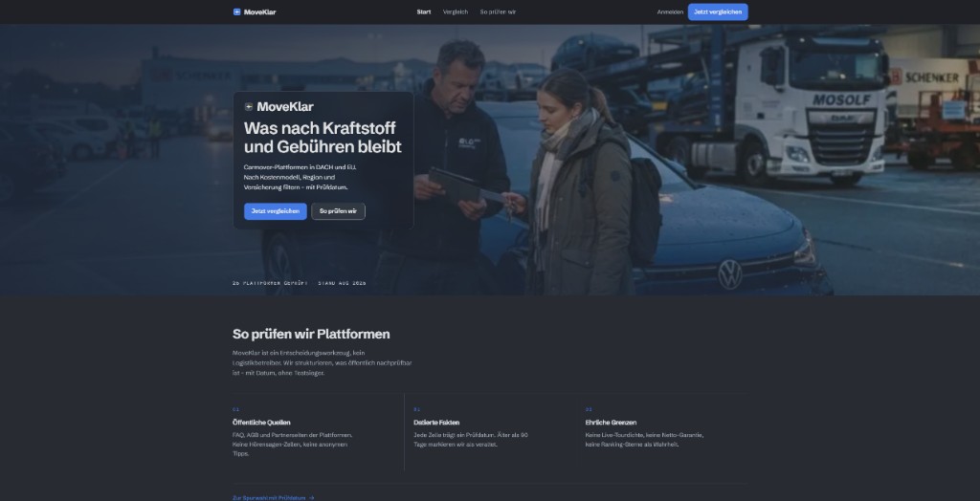The width and height of the screenshot is (980, 501).
Task: Click the 'Öffentliche Quellen' heading
Action: (261, 423)
